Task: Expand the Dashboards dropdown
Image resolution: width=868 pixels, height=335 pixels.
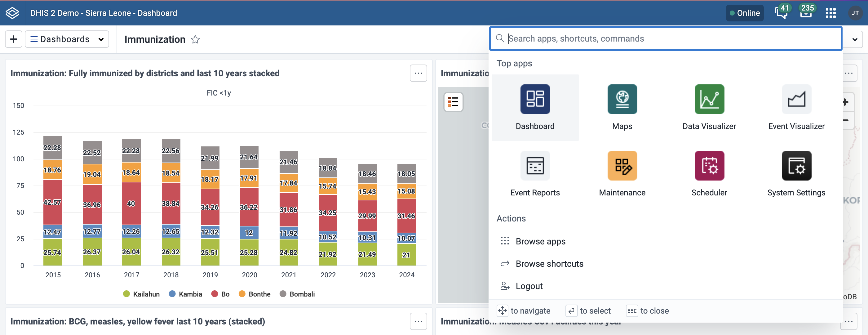Action: click(x=67, y=39)
